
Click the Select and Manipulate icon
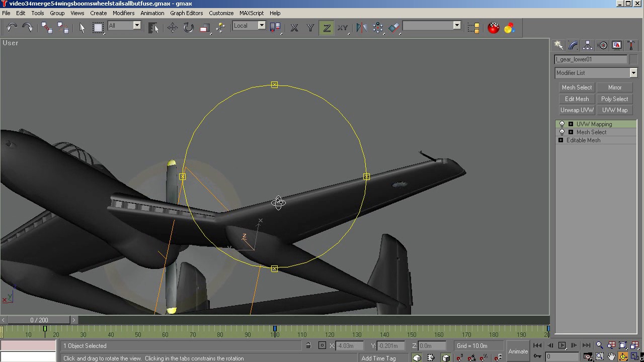tap(220, 28)
